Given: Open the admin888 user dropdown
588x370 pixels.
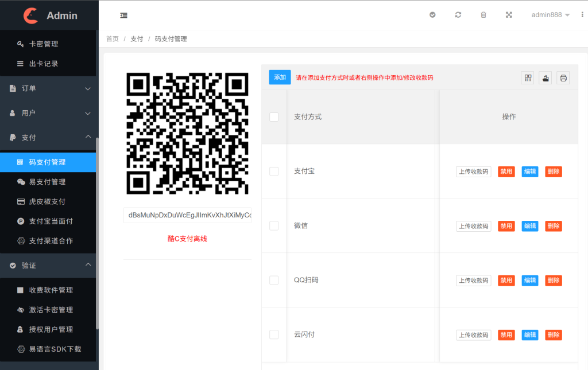Looking at the screenshot, I should [550, 15].
